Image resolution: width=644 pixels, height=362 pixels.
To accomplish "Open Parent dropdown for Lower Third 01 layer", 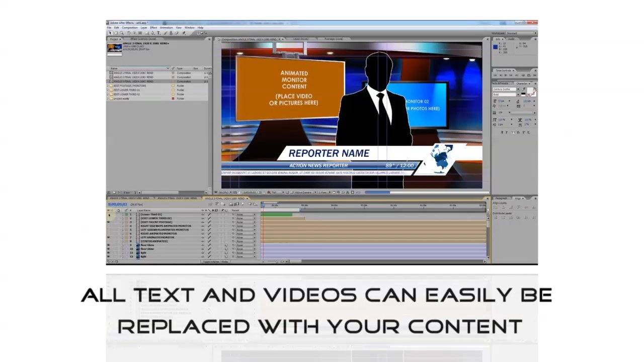I will tap(246, 214).
